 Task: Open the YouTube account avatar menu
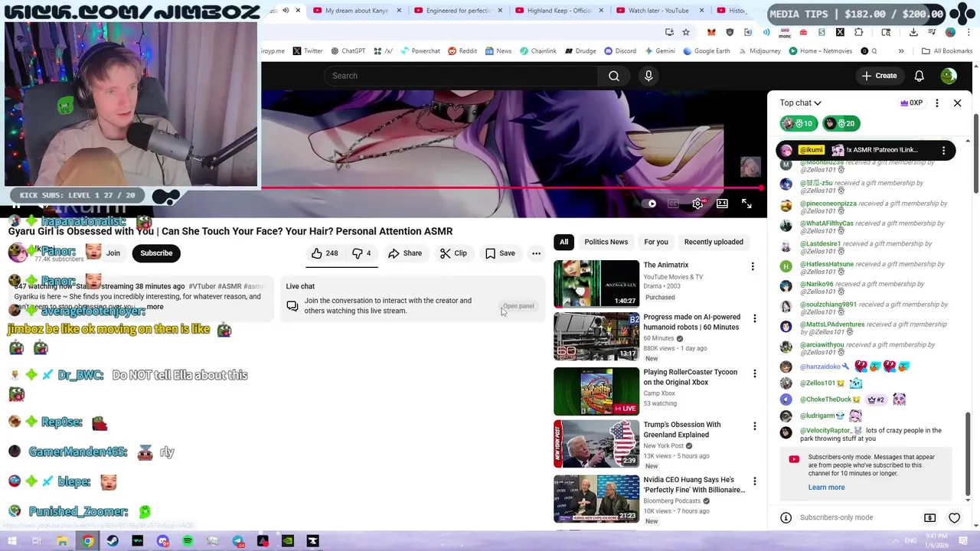(949, 76)
